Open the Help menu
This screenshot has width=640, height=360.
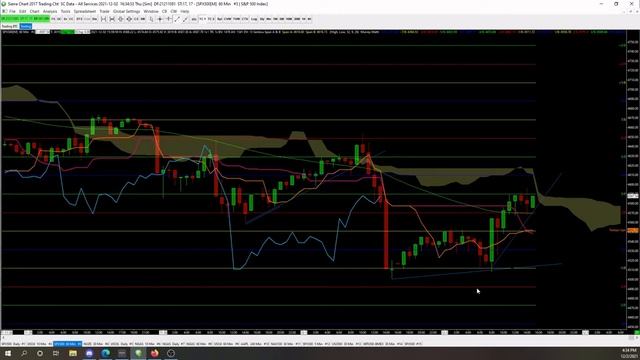pyautogui.click(x=184, y=11)
